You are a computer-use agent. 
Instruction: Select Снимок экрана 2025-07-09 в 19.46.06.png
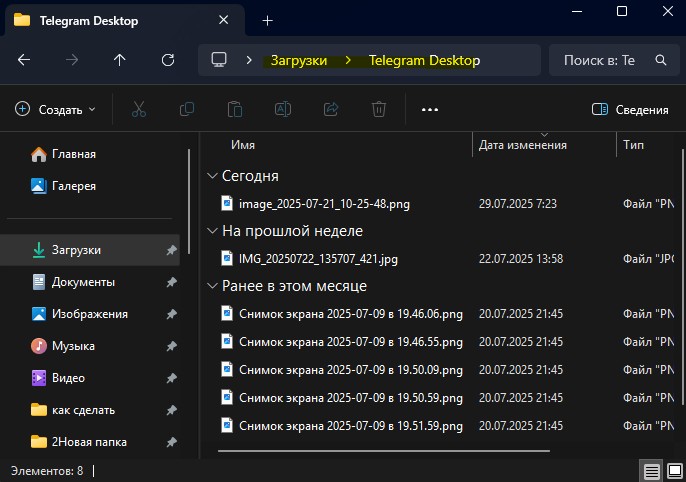pos(350,314)
